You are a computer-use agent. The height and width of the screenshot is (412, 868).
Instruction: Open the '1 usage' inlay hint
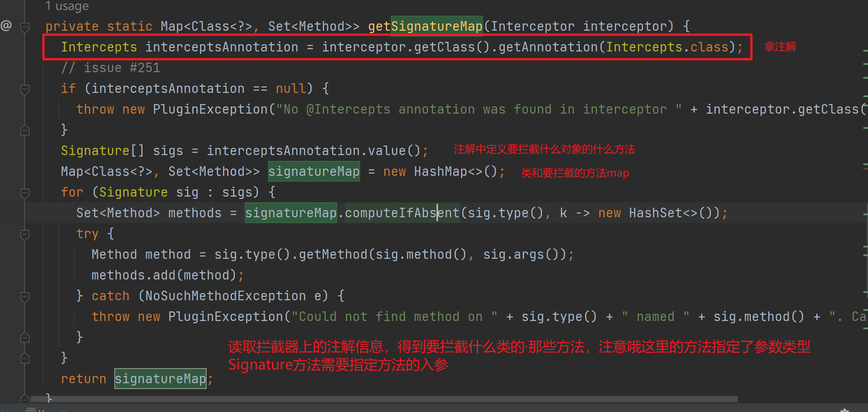(x=67, y=6)
